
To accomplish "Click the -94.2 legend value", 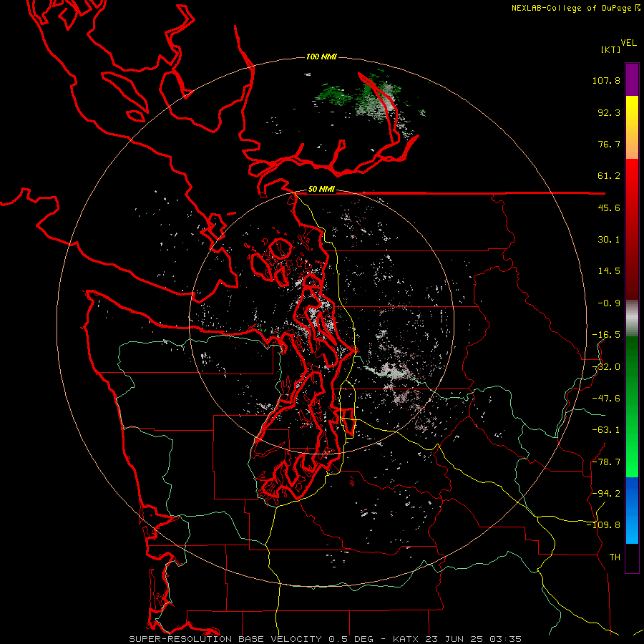I will [x=606, y=494].
